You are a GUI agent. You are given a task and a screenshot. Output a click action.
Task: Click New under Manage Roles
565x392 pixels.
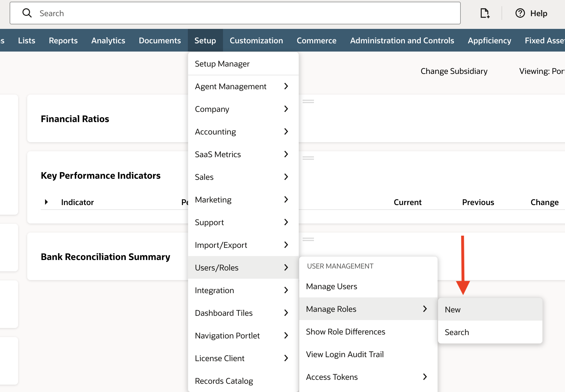click(x=490, y=310)
